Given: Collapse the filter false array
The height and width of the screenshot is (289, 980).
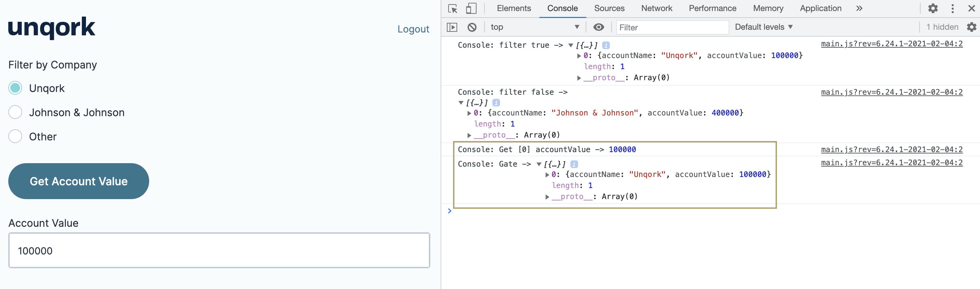Looking at the screenshot, I should (461, 103).
